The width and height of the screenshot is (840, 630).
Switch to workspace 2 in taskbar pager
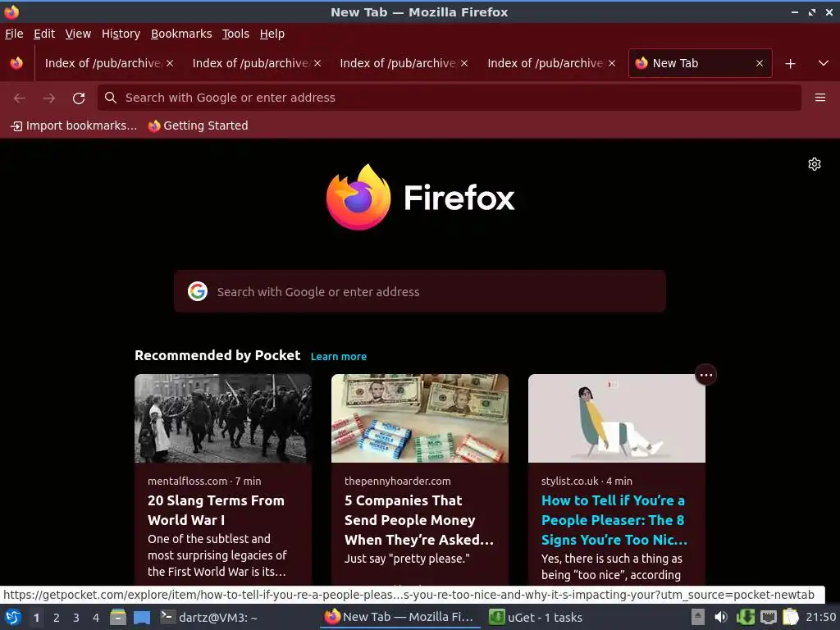(57, 618)
